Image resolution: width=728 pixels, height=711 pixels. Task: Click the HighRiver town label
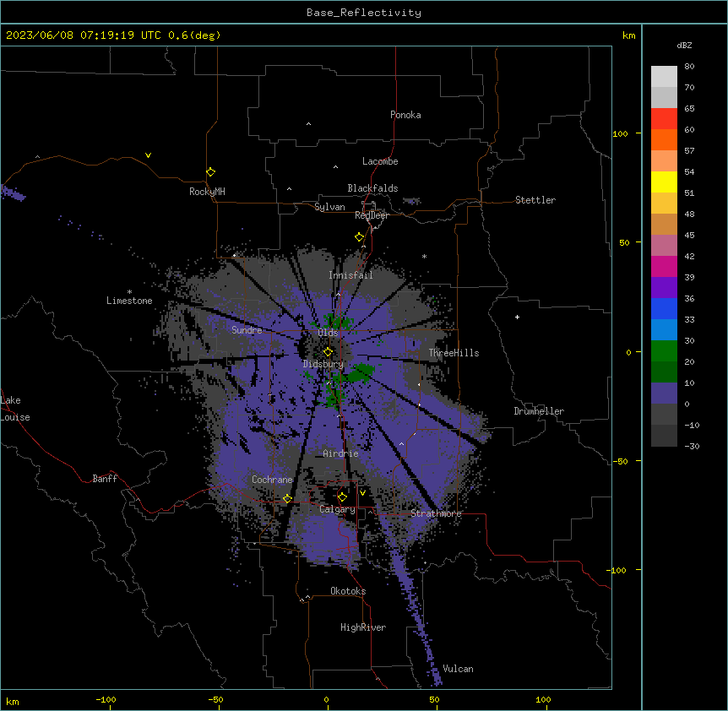click(x=363, y=627)
